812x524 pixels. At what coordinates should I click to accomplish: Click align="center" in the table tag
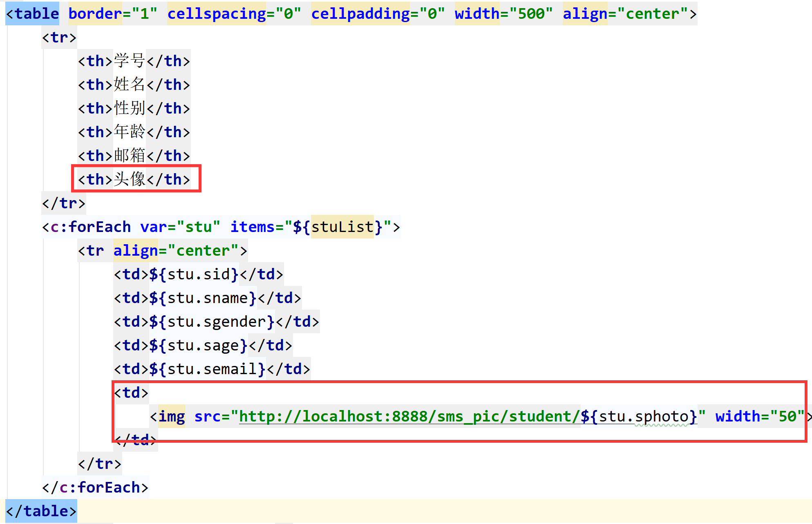click(625, 13)
